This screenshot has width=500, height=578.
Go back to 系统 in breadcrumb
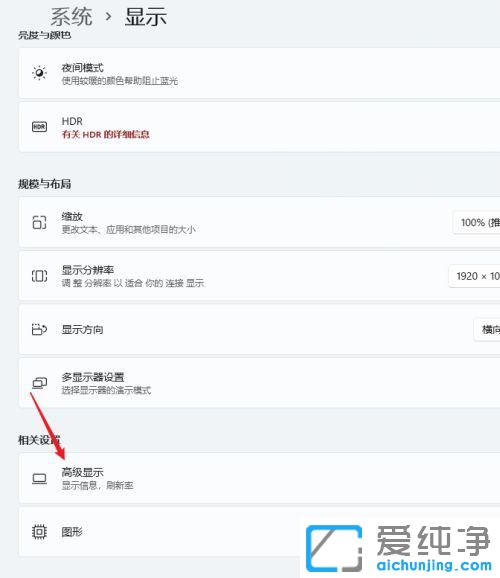click(x=71, y=17)
